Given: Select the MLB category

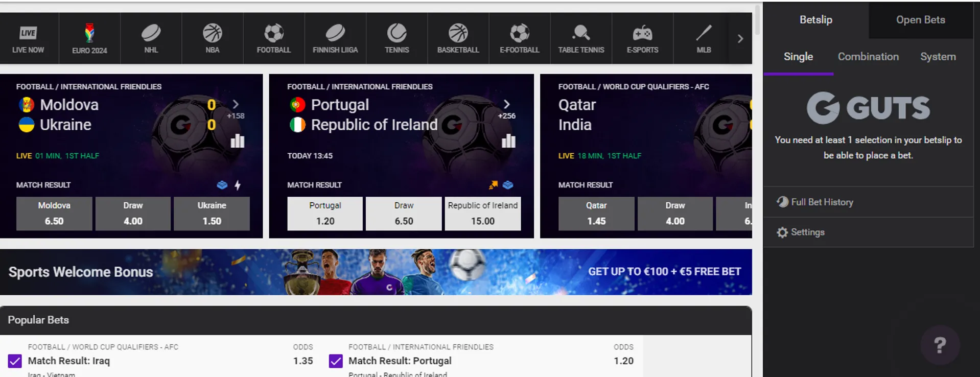Looking at the screenshot, I should [704, 38].
